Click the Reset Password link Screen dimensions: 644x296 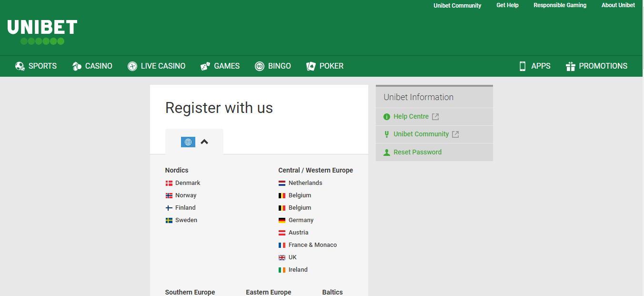coord(417,153)
